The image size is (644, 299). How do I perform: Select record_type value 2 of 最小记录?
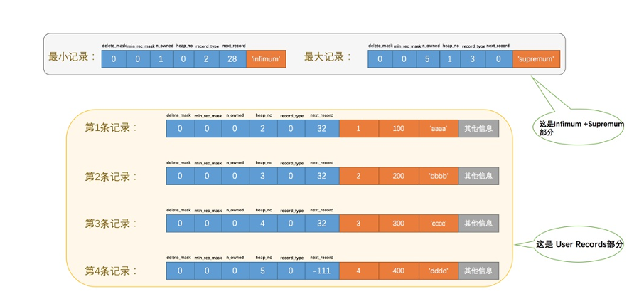pos(205,59)
